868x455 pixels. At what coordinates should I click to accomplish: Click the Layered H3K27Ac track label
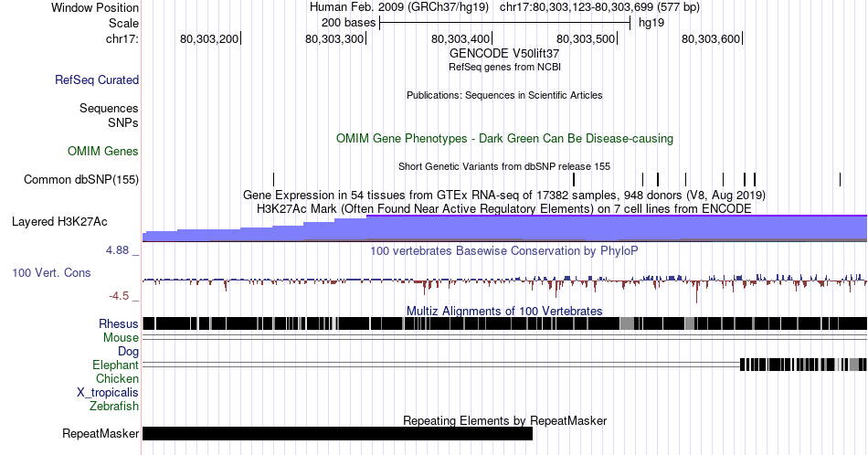[59, 221]
